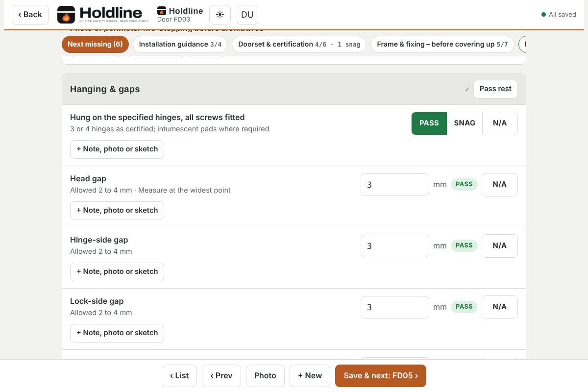588x392 pixels.
Task: Edit the Hinge-side gap mm value
Action: coord(395,246)
